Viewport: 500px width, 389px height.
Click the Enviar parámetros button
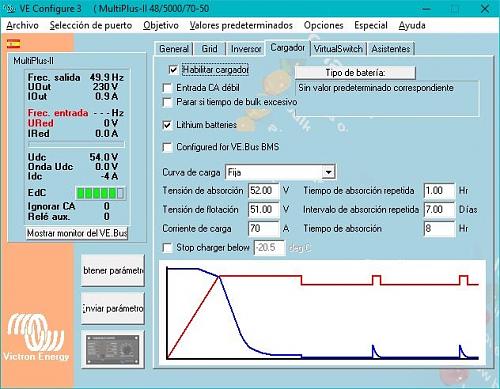113,308
